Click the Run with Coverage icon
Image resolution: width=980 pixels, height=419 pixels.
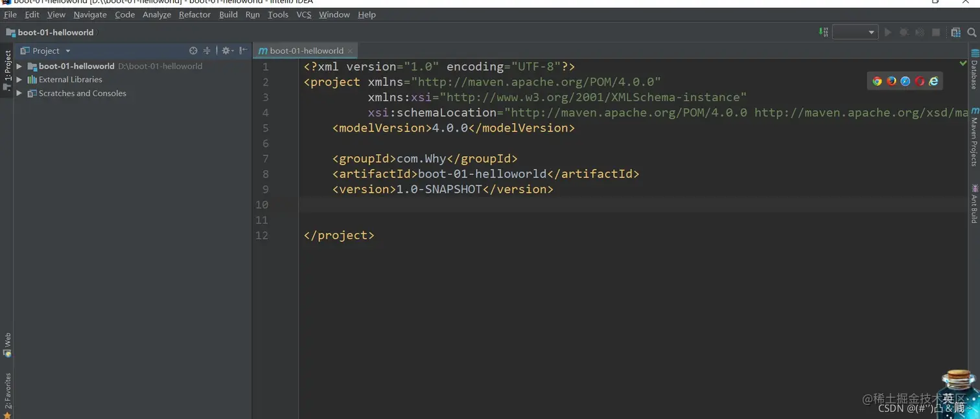click(x=920, y=32)
